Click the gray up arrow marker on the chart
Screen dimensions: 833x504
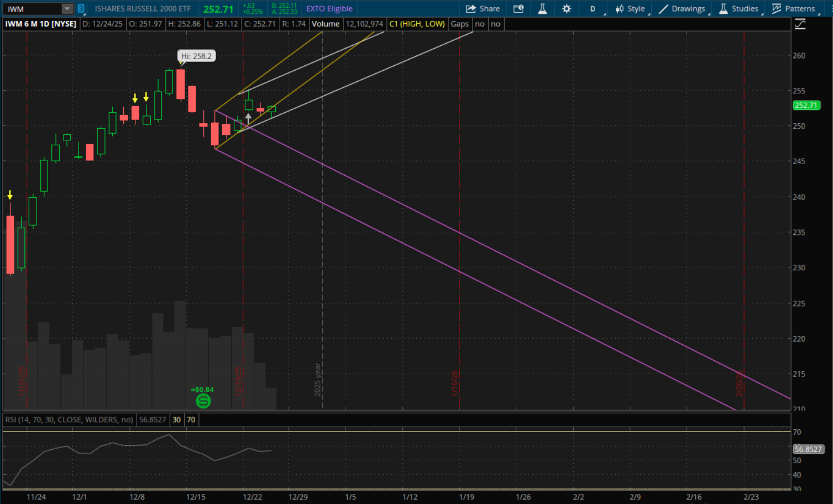pos(248,117)
